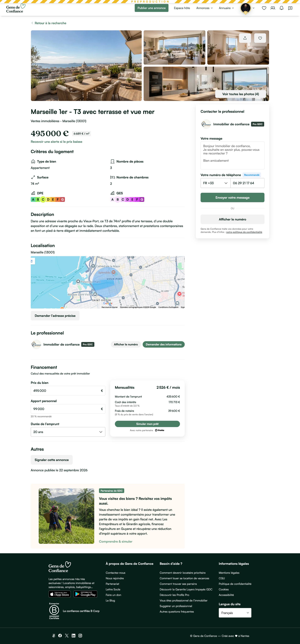This screenshot has width=300, height=644.
Task: Click the back chevron beside Retour à la recherche
Action: [x=32, y=23]
